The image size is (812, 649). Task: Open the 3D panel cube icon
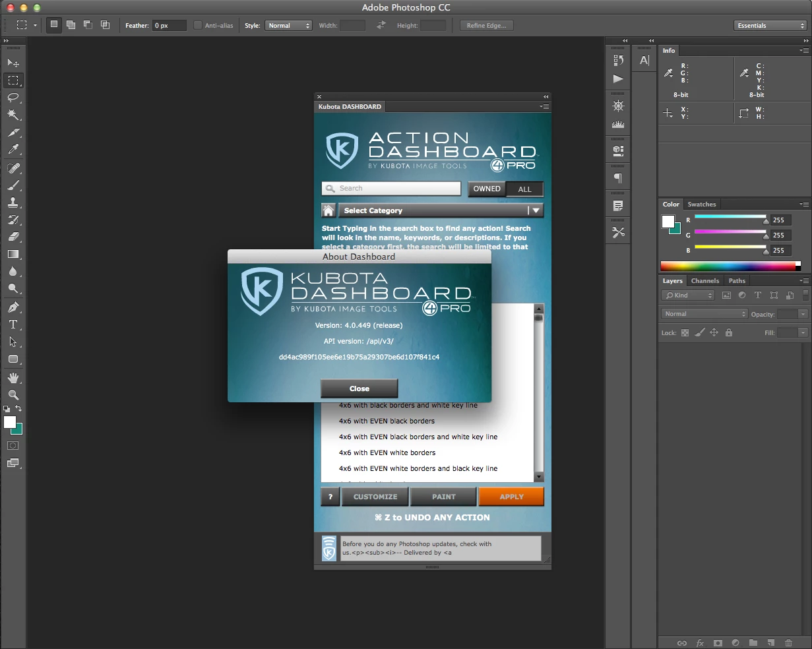618,150
